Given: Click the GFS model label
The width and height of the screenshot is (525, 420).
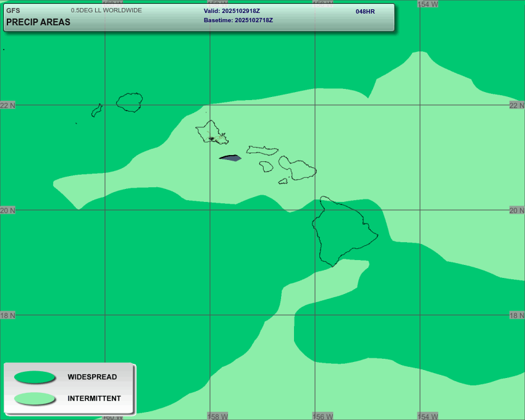Looking at the screenshot, I should point(13,10).
